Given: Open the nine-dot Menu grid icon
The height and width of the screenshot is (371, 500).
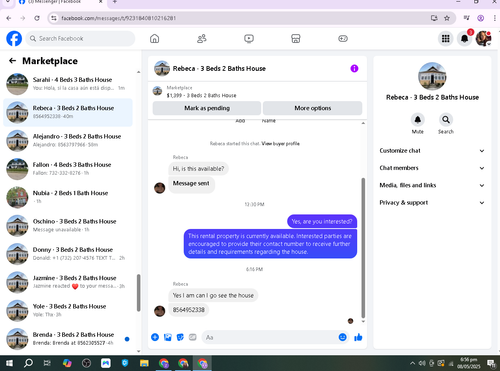Looking at the screenshot, I should coord(445,39).
